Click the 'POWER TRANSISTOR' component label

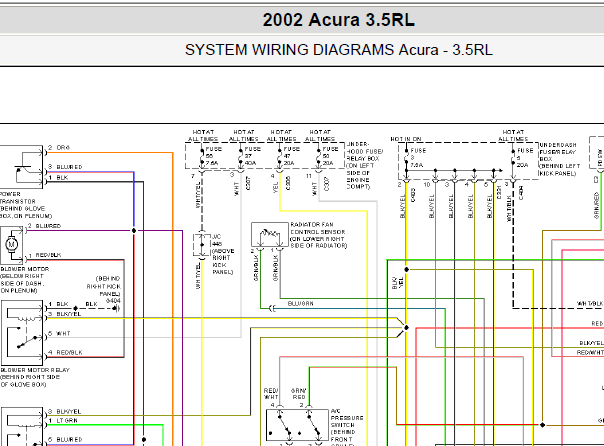pyautogui.click(x=18, y=198)
